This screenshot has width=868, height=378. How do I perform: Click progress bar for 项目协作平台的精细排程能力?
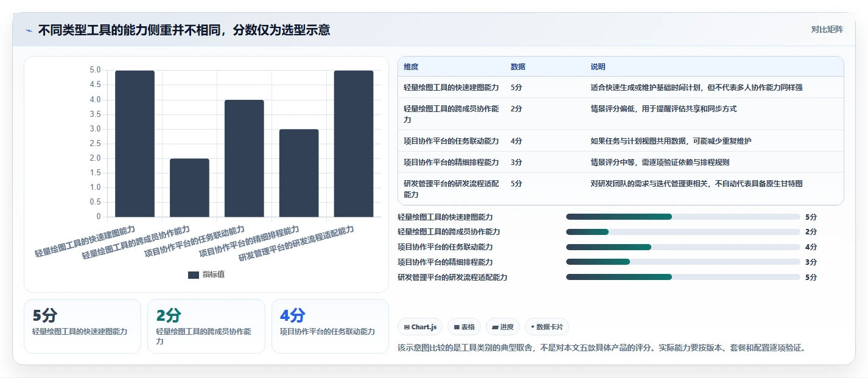tap(683, 262)
